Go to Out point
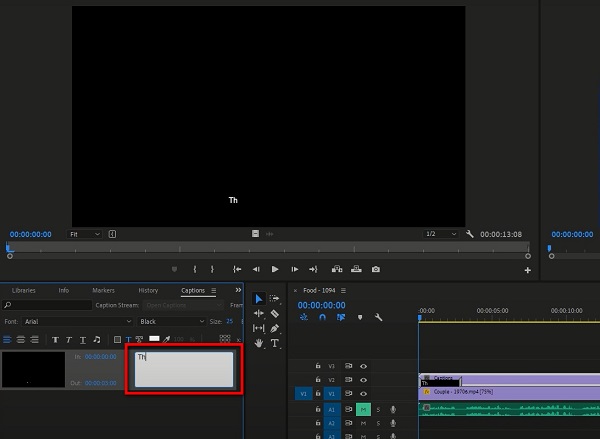Image resolution: width=600 pixels, height=439 pixels. click(x=313, y=269)
